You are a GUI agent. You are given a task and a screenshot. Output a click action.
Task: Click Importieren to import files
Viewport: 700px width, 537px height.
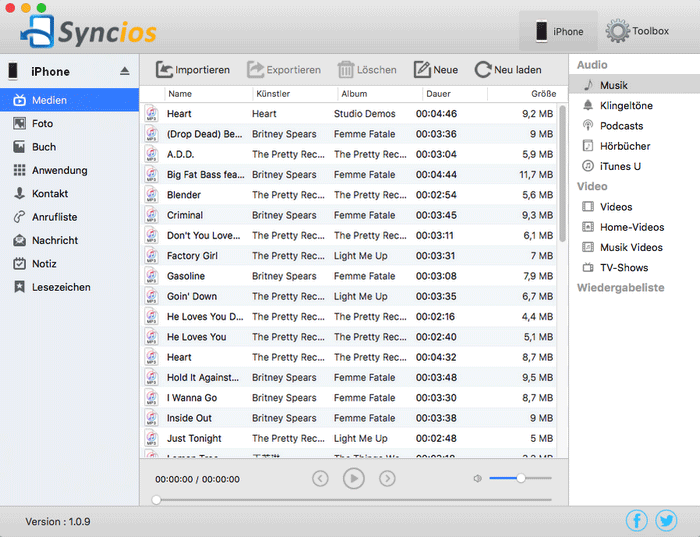[193, 70]
